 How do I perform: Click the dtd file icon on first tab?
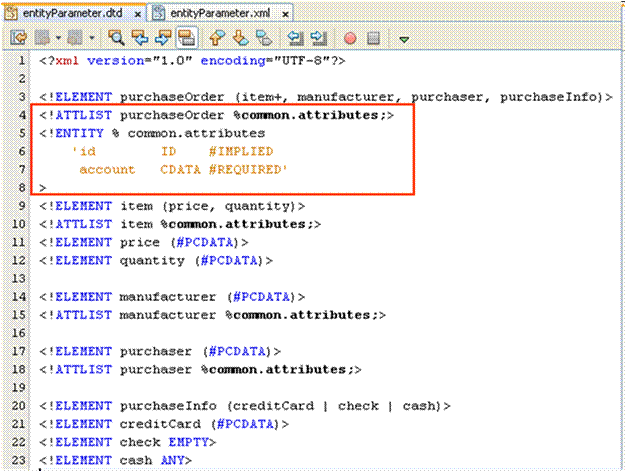[x=11, y=13]
